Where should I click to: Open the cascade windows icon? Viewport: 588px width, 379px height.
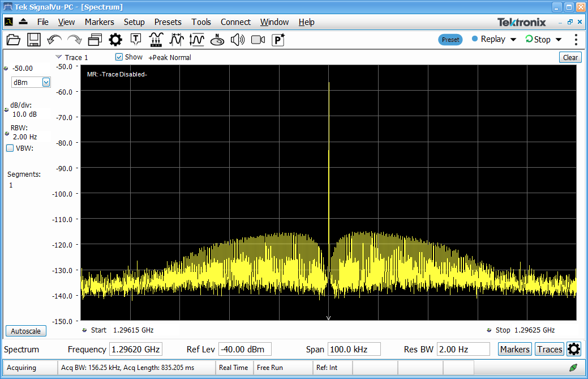point(95,40)
